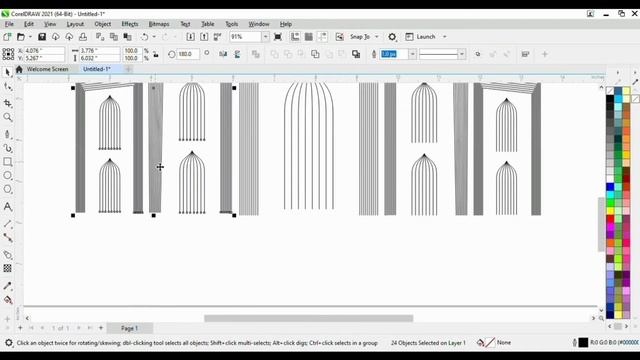
Task: Open the outline width dropdown
Action: 412,54
